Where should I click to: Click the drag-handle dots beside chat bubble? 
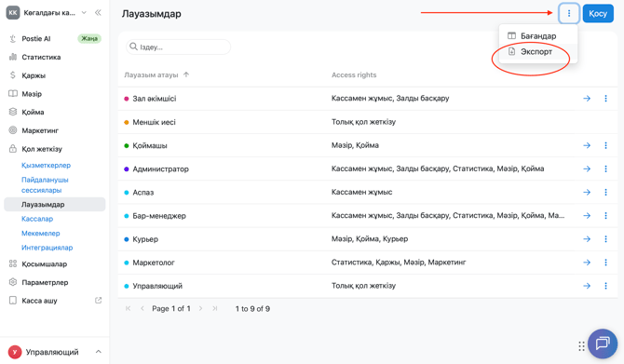[581, 346]
